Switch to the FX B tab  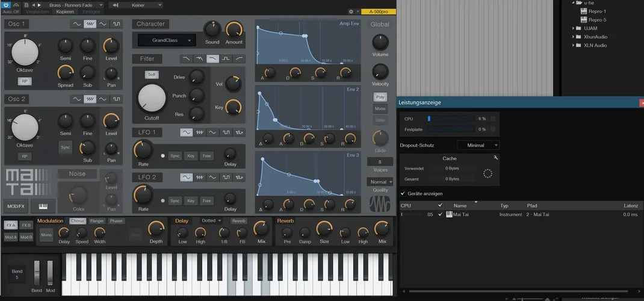tap(26, 225)
